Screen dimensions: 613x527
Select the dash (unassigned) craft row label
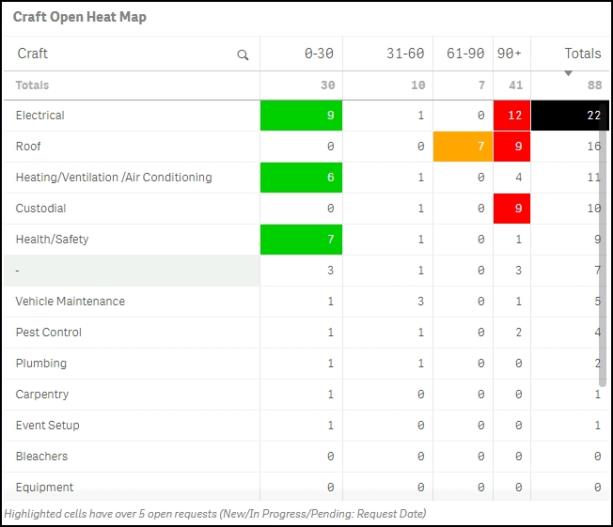17,270
